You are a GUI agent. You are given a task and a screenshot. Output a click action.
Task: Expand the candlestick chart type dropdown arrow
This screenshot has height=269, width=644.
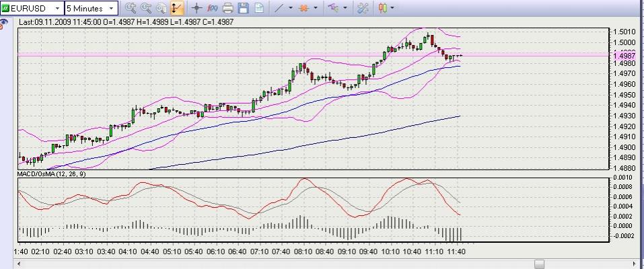[x=392, y=9]
